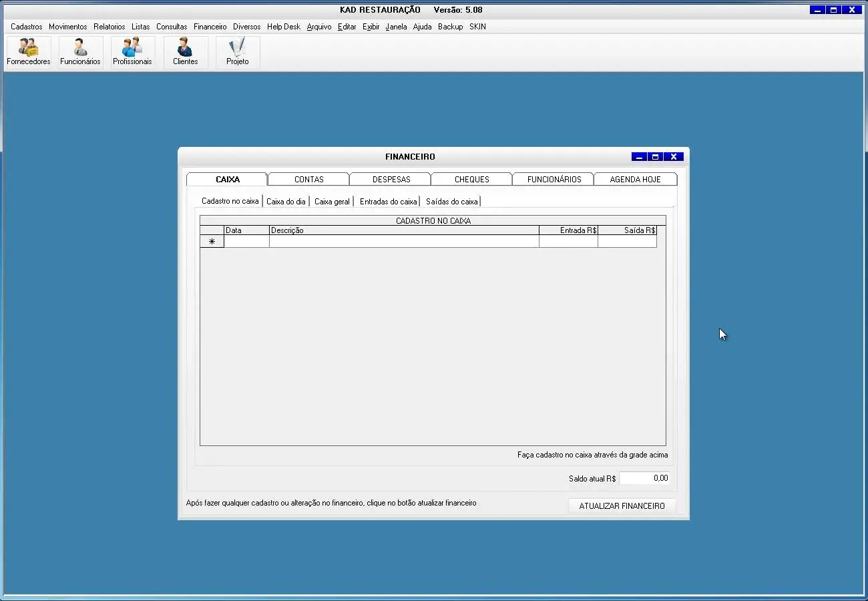Minimize the FINANCEIRO window

click(x=640, y=156)
